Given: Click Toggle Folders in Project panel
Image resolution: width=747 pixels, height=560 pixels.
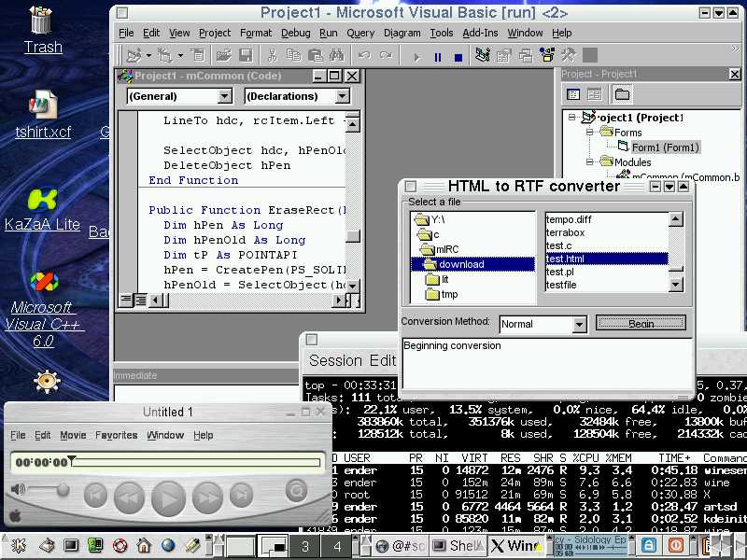Looking at the screenshot, I should (622, 94).
